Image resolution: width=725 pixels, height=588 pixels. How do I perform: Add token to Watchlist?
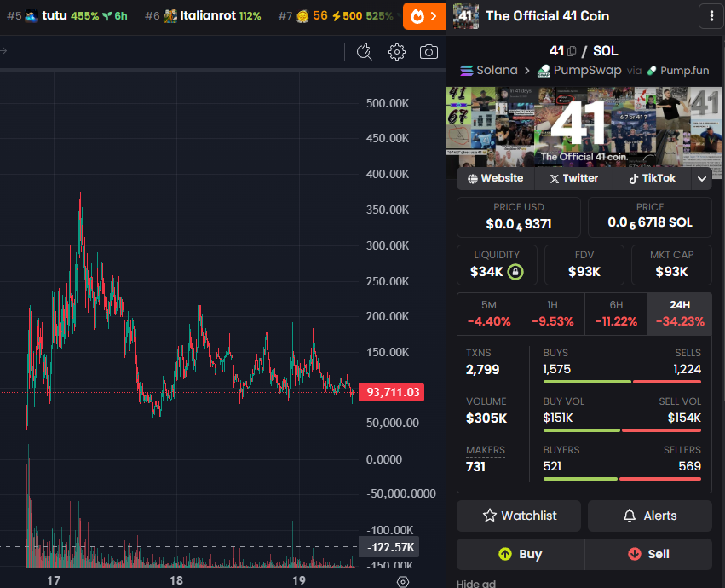click(x=519, y=516)
